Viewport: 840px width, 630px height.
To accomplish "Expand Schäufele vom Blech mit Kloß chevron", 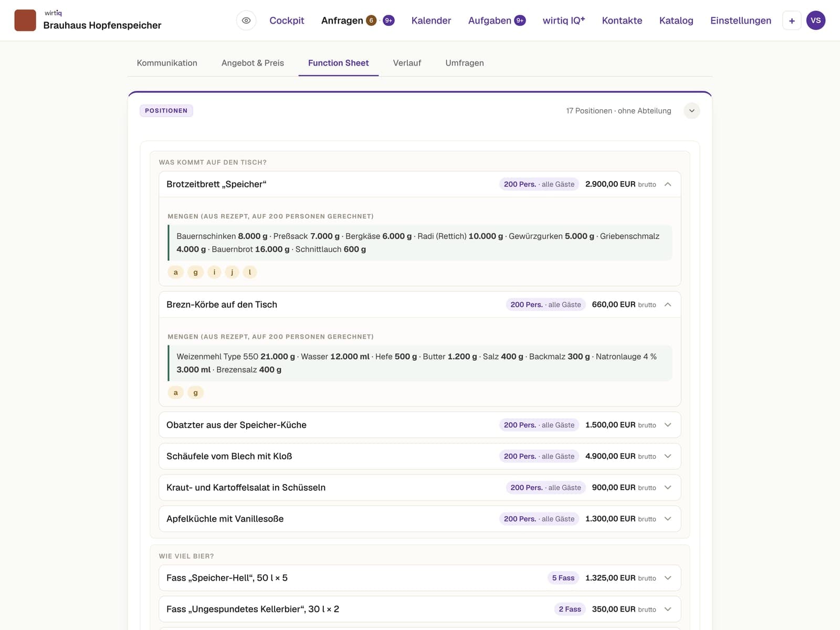I will click(668, 456).
